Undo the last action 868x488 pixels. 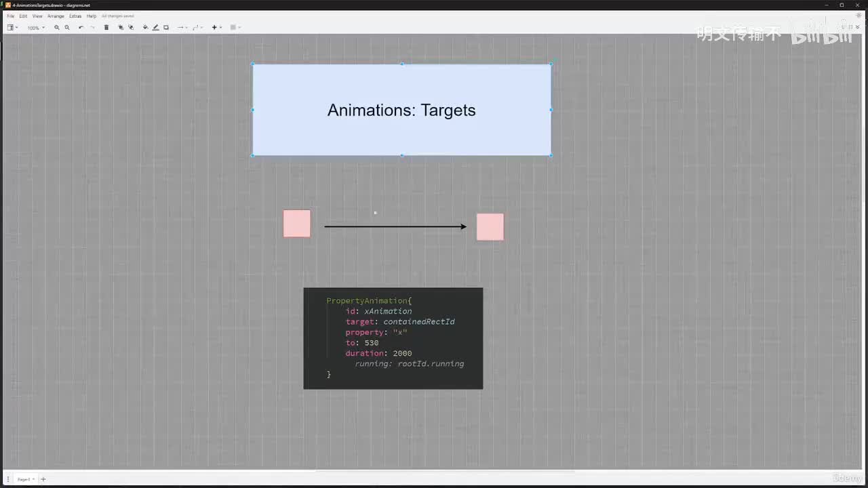coord(81,27)
